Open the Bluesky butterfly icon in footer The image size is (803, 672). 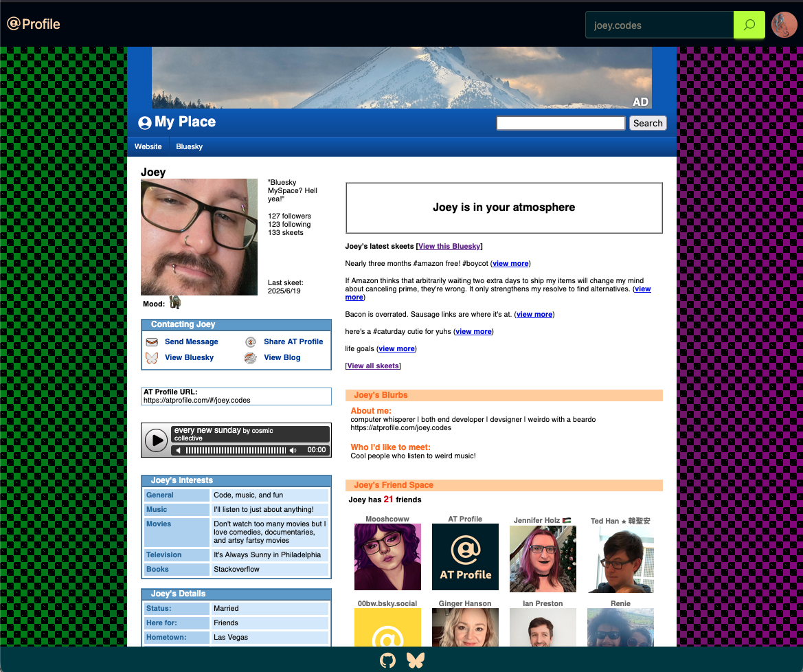click(x=416, y=660)
